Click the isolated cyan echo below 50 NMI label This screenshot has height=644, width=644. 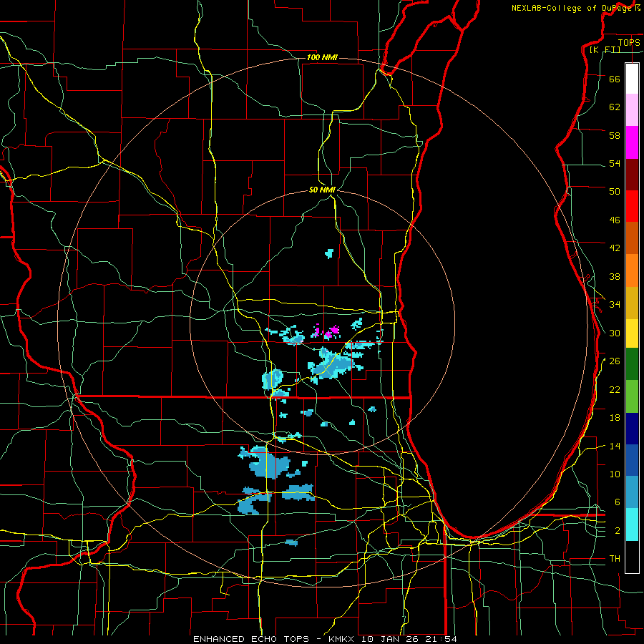[x=329, y=253]
